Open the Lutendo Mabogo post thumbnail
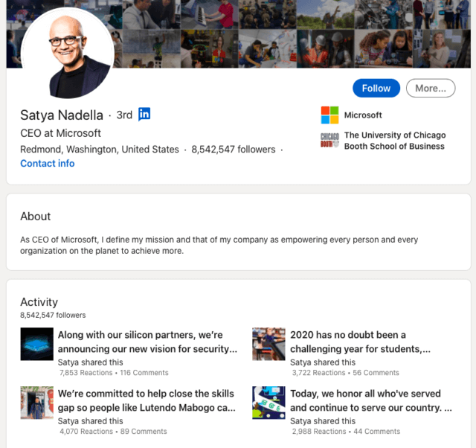Screen dimensions: 476x448 pyautogui.click(x=36, y=403)
